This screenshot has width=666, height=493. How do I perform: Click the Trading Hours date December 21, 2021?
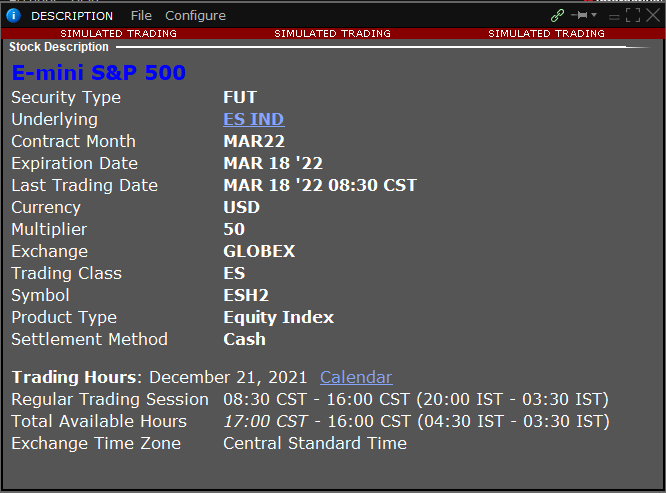pos(228,377)
